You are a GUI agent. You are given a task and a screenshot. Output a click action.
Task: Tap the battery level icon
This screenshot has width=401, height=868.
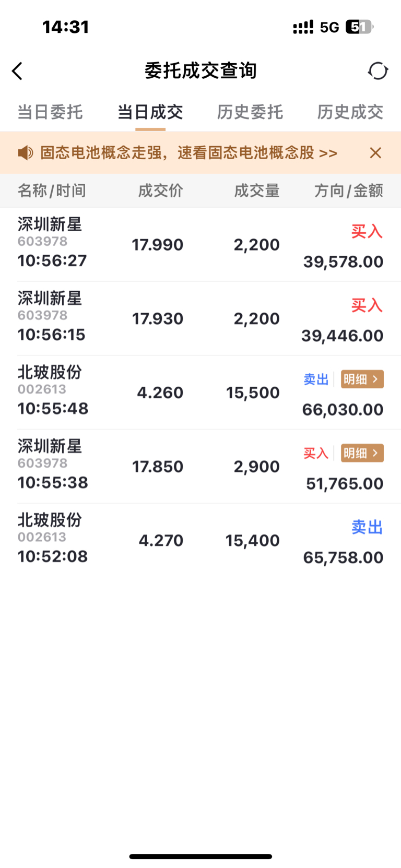(x=359, y=27)
